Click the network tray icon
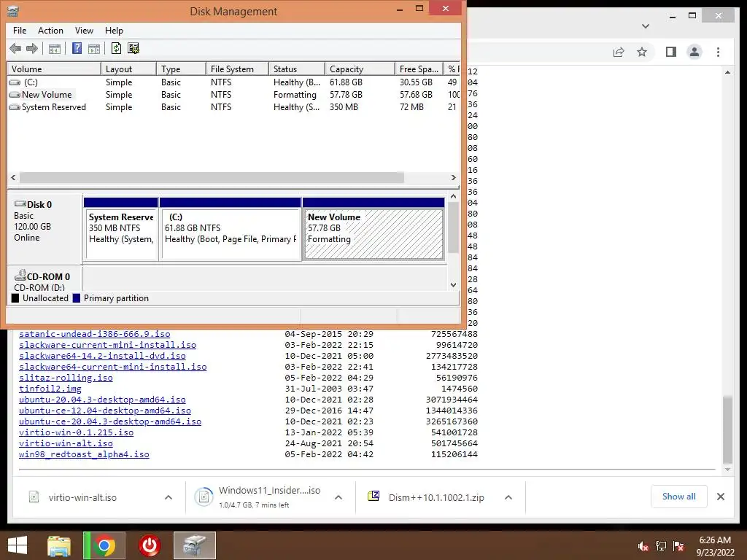747x560 pixels. [x=661, y=546]
